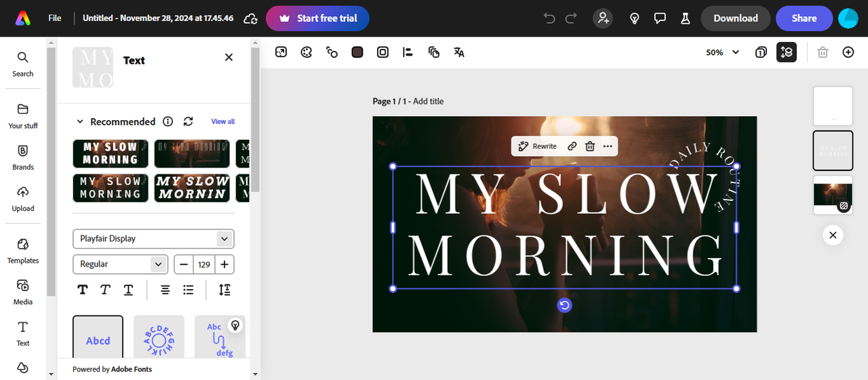Open the background color swatch
Screen dimensions: 868x380
point(357,52)
